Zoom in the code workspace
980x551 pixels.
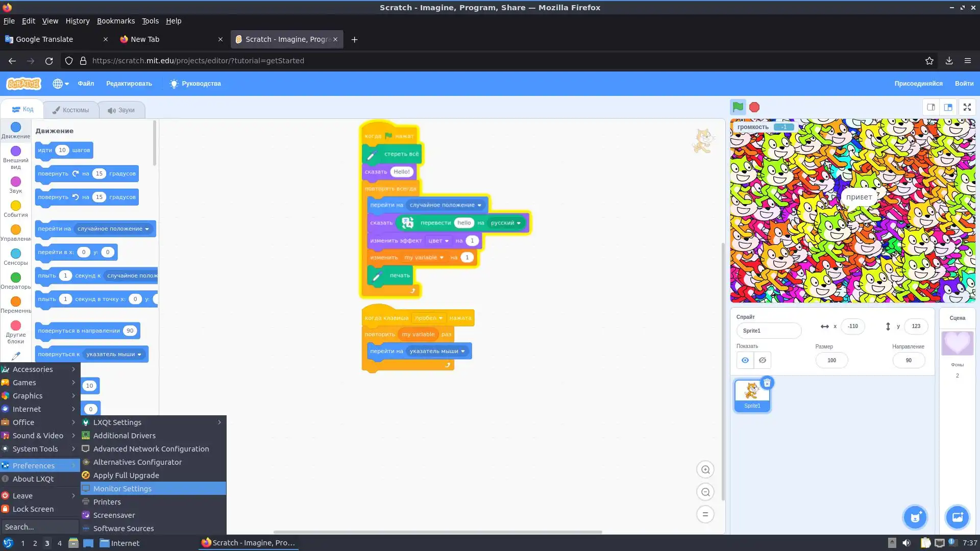click(x=705, y=469)
